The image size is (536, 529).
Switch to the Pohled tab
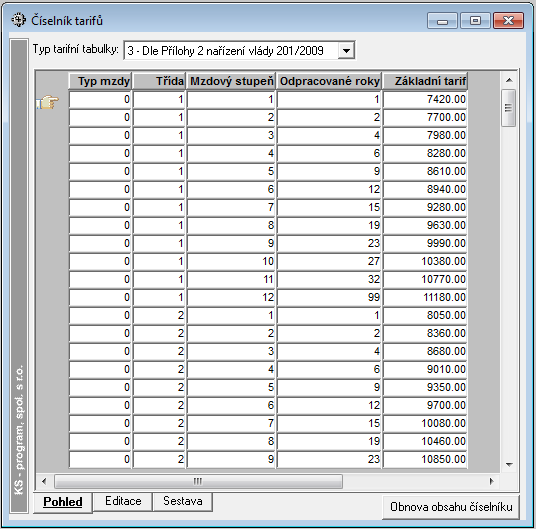[x=63, y=502]
